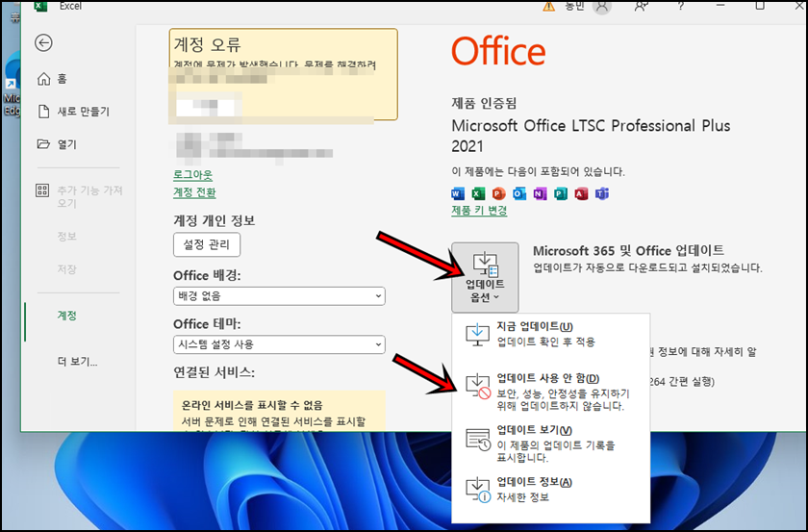Click the Microsoft 365 및 Office 업데이트 heading
This screenshot has width=808, height=532.
[x=629, y=251]
